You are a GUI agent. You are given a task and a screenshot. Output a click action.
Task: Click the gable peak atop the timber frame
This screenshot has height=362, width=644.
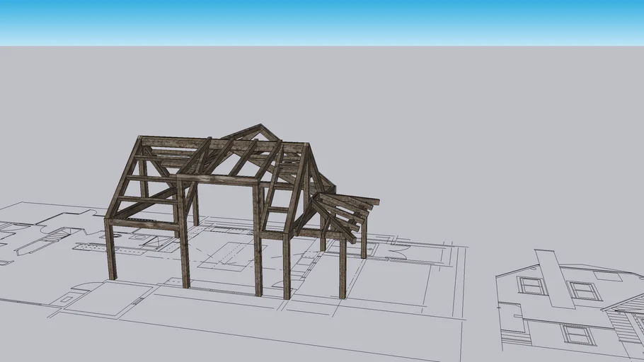click(261, 129)
